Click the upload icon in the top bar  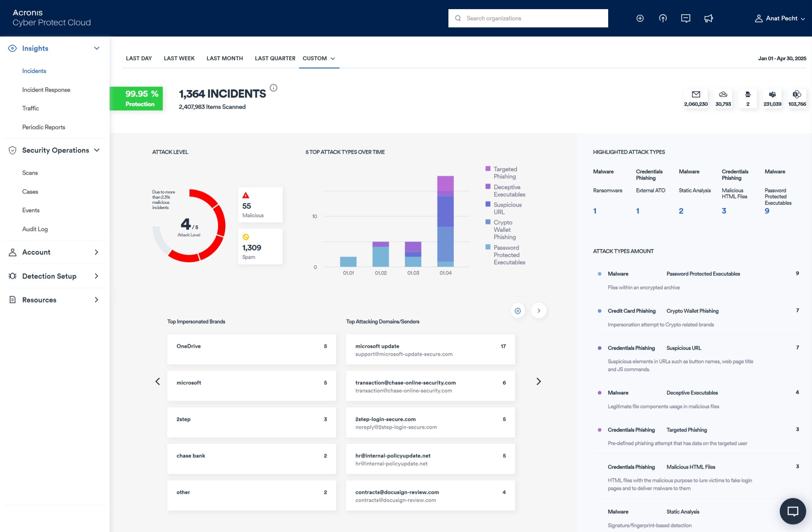point(663,18)
